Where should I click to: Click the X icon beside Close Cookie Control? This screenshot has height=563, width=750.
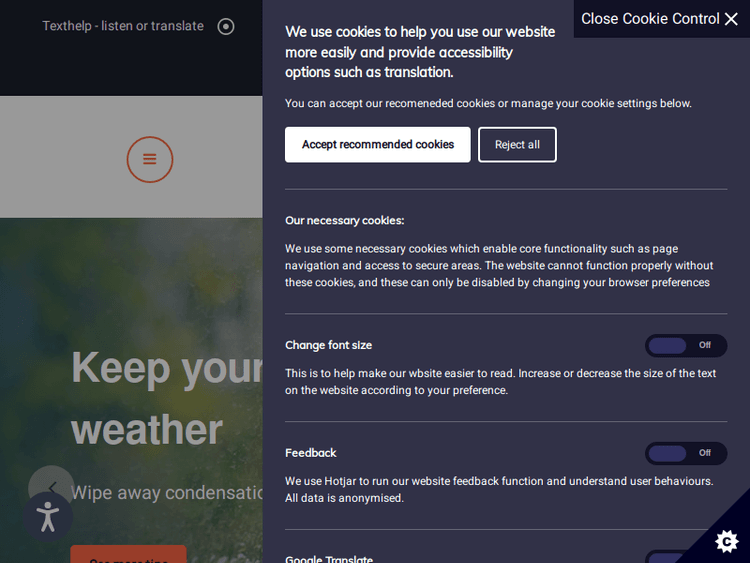point(731,19)
